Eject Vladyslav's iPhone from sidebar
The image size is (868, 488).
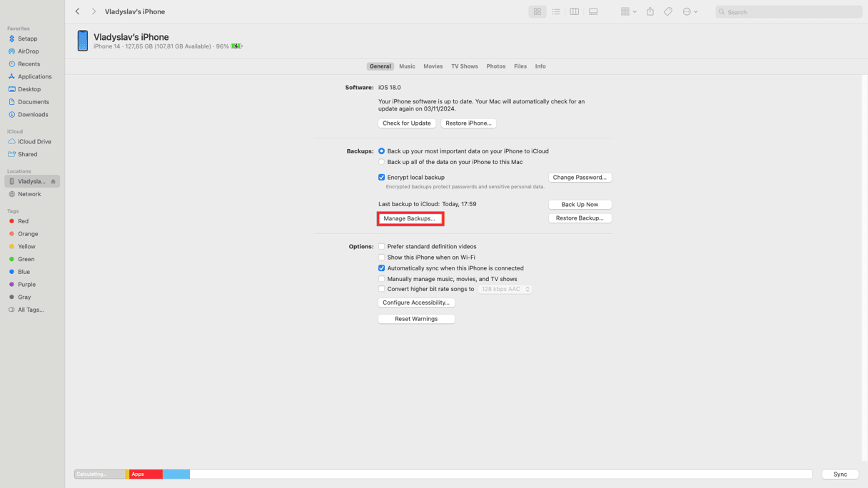point(54,182)
